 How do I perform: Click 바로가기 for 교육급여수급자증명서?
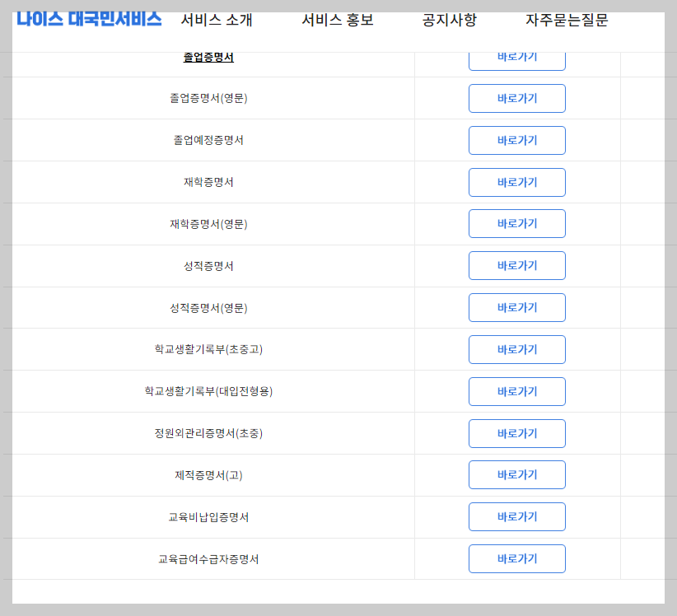coord(516,558)
